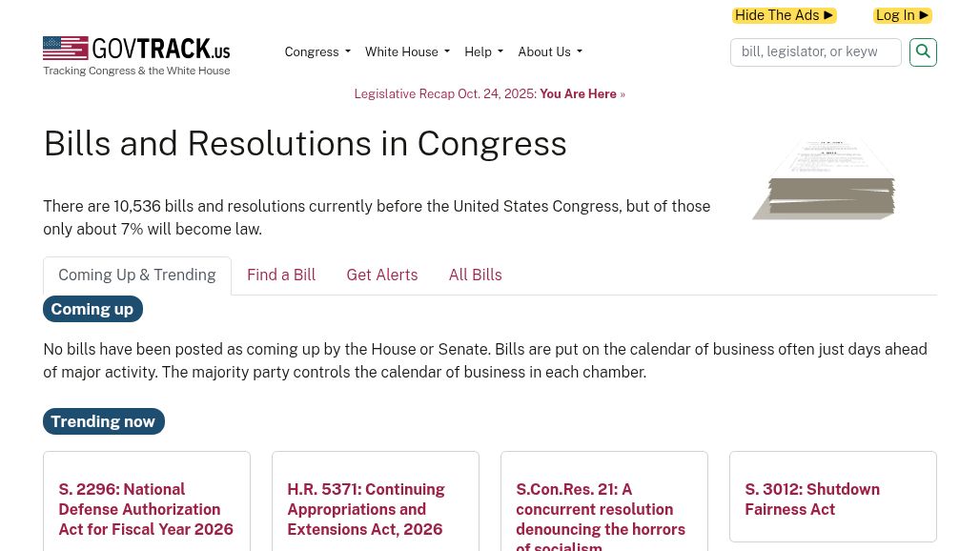Viewport: 980px width, 551px height.
Task: Click the search magnifier icon
Action: click(922, 51)
